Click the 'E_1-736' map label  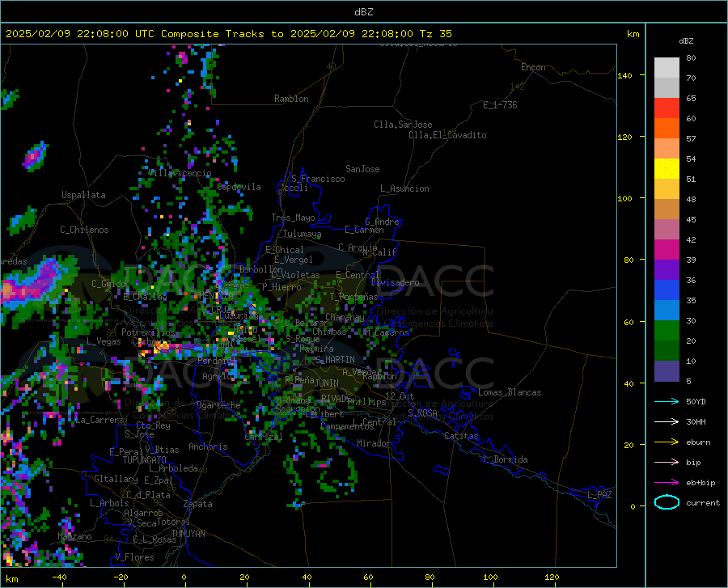500,105
